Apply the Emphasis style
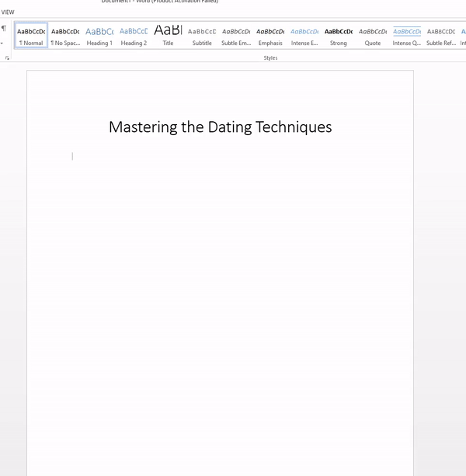This screenshot has height=476, width=466. click(270, 36)
